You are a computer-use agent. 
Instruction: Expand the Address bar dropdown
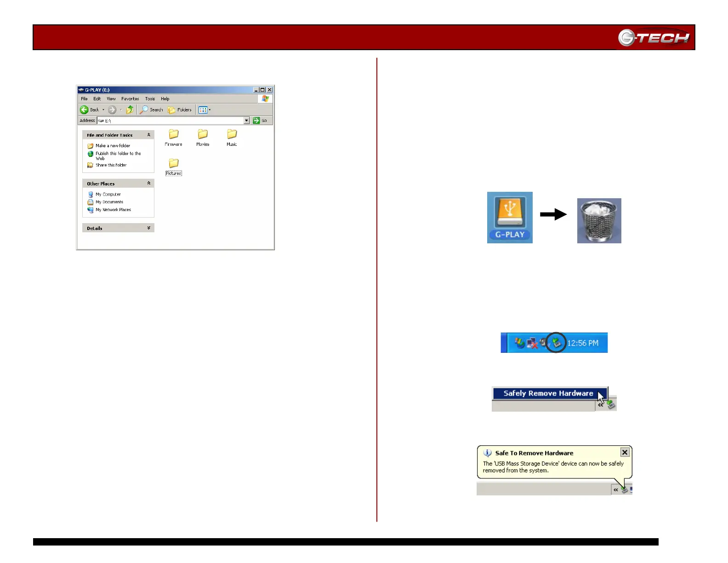[247, 121]
